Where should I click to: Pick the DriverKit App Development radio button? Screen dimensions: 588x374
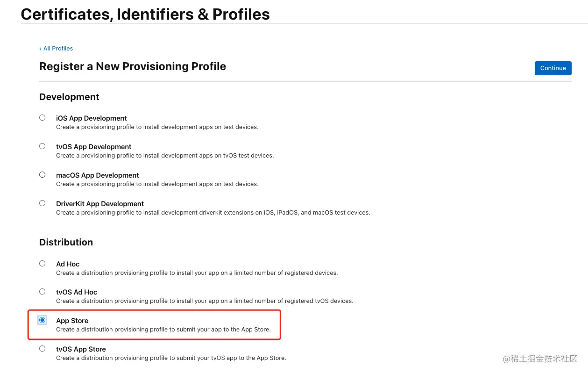pos(43,203)
